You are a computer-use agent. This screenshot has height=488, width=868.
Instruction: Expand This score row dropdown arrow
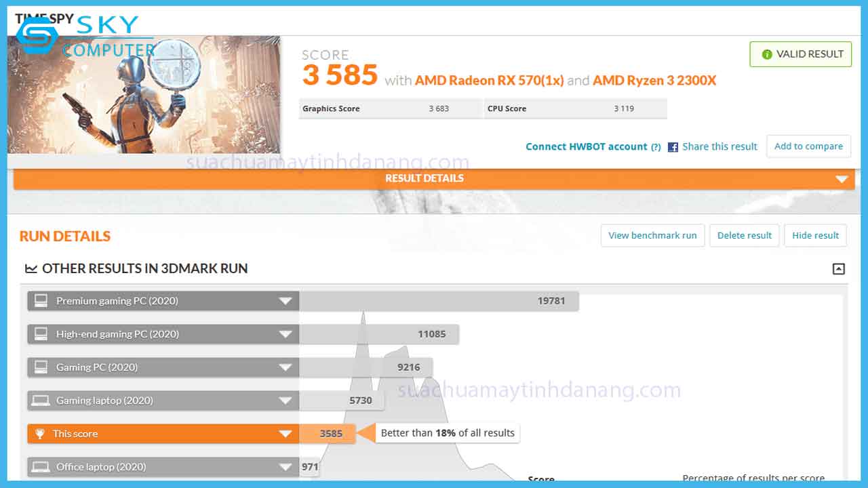285,434
